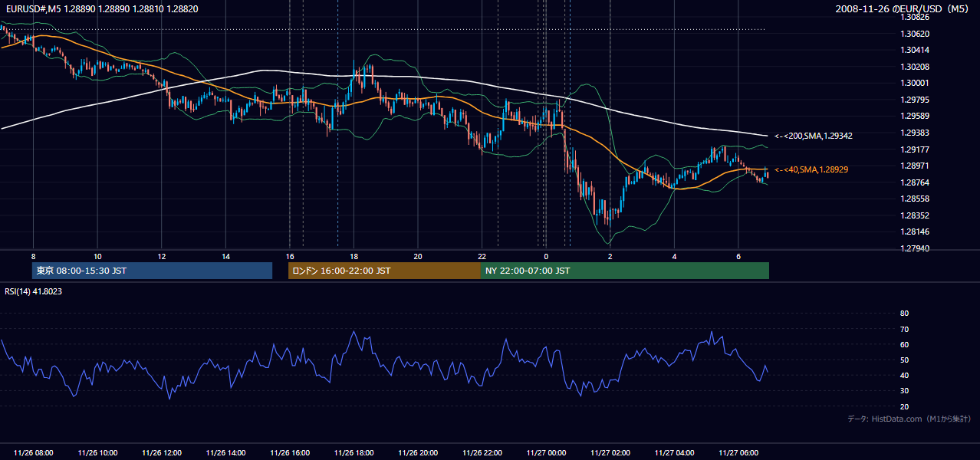Click hour label 18 under the price chart
Image resolution: width=980 pixels, height=460 pixels.
click(x=354, y=256)
